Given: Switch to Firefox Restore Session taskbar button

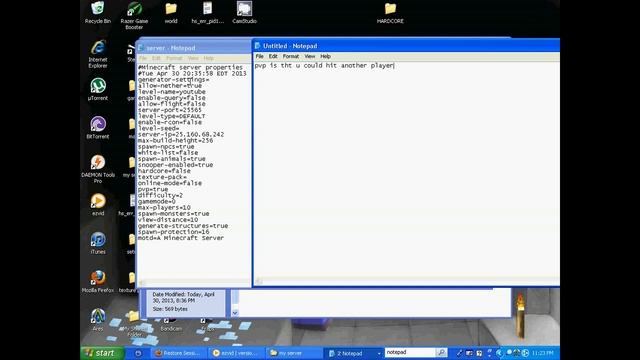Looking at the screenshot, I should 178,353.
